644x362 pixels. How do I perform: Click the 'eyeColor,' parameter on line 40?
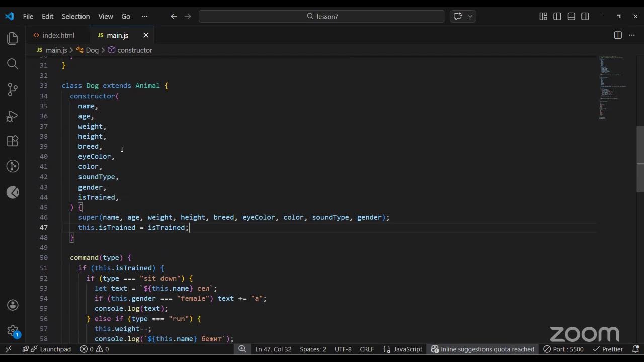pos(96,157)
